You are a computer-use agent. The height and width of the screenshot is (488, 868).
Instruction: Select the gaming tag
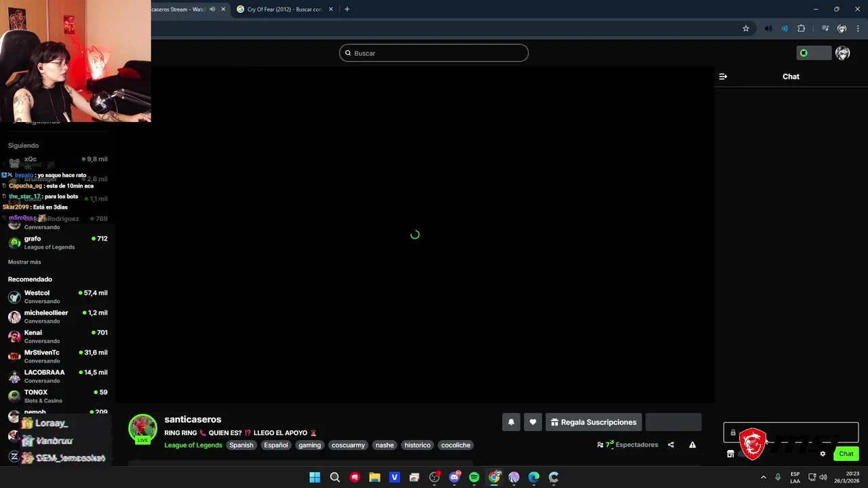(x=310, y=445)
